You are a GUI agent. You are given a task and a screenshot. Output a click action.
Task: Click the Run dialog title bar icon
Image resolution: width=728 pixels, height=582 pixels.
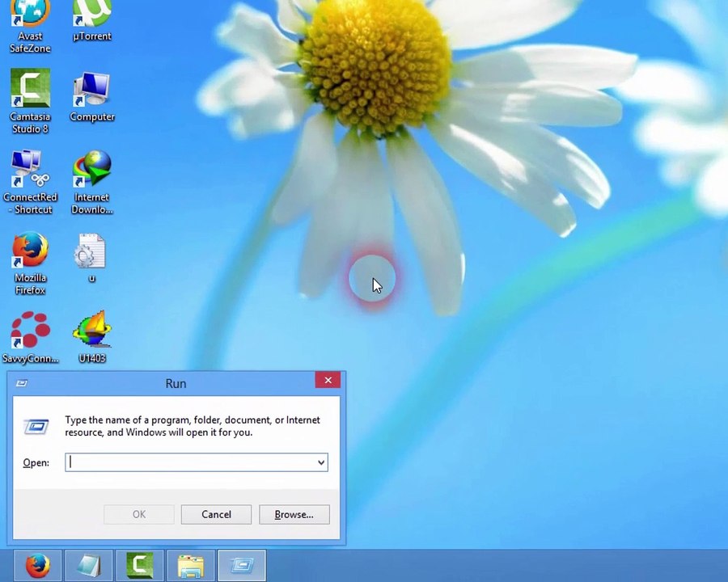(22, 383)
